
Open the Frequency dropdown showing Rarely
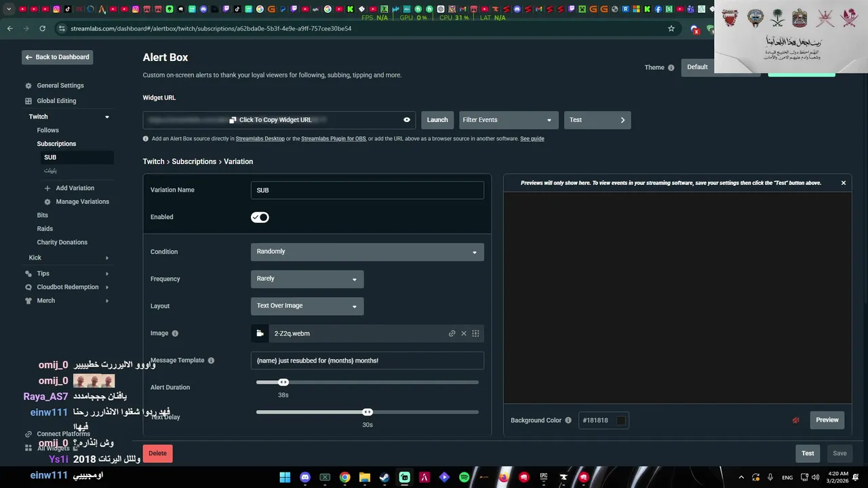point(307,279)
